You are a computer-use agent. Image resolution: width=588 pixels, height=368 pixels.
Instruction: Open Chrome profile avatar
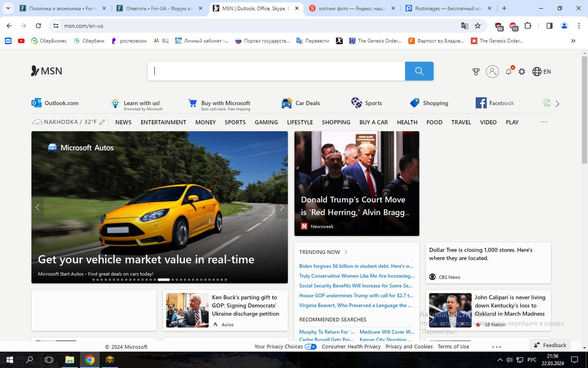(x=564, y=26)
